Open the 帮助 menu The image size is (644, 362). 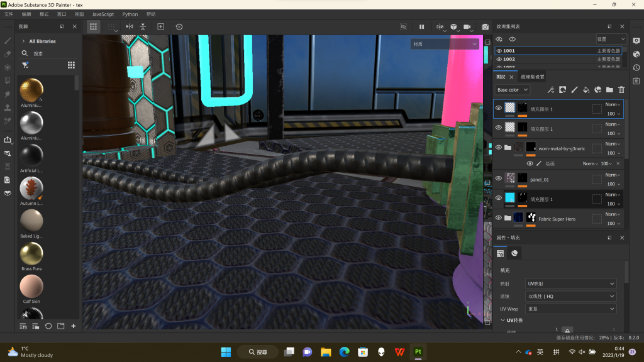pyautogui.click(x=151, y=14)
